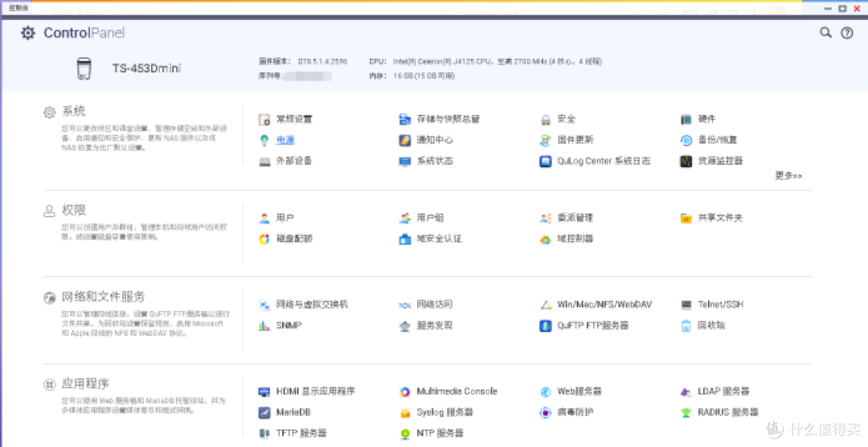Open the TFTP 服务器 icon
868x447 pixels.
tap(264, 433)
